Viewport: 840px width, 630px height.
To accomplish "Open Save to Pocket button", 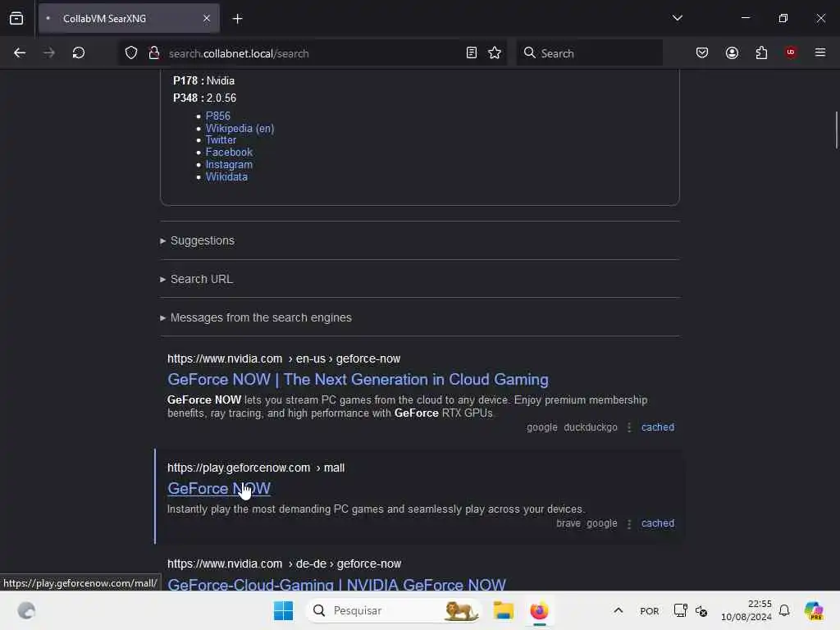I will click(x=702, y=52).
